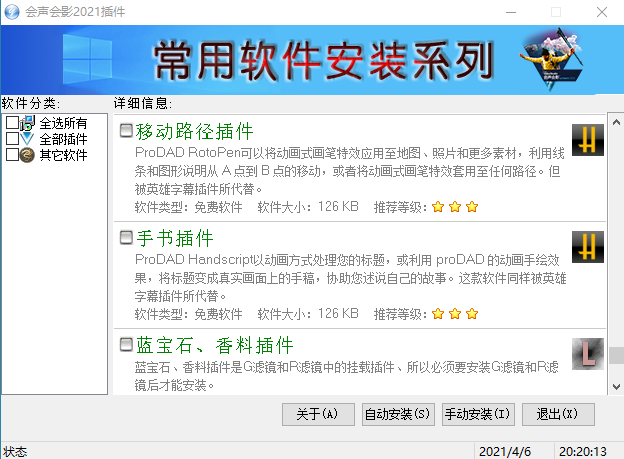Click the 常用软件安装系列 banner title
Image resolution: width=624 pixels, height=459 pixels.
pos(324,60)
